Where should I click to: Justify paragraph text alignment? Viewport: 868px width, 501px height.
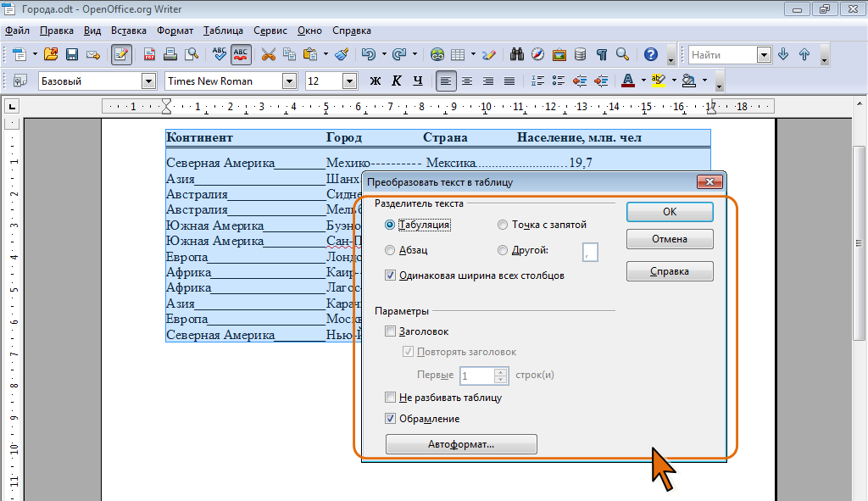tap(509, 81)
